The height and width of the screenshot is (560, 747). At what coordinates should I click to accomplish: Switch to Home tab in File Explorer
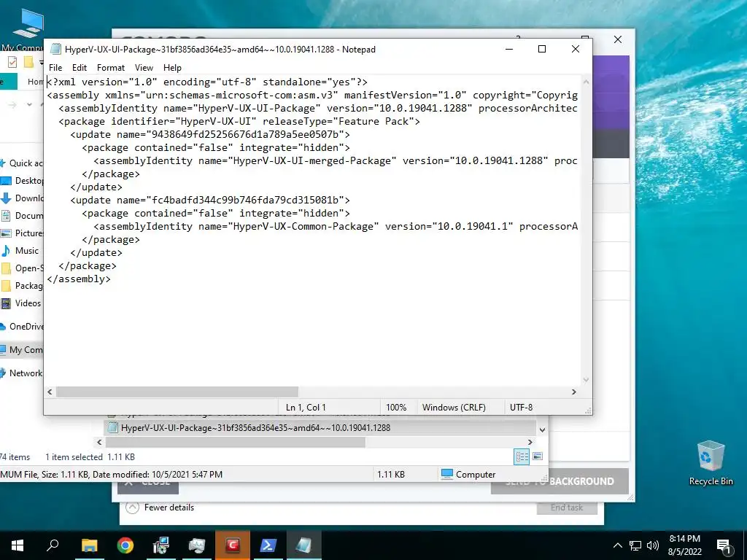(34, 82)
